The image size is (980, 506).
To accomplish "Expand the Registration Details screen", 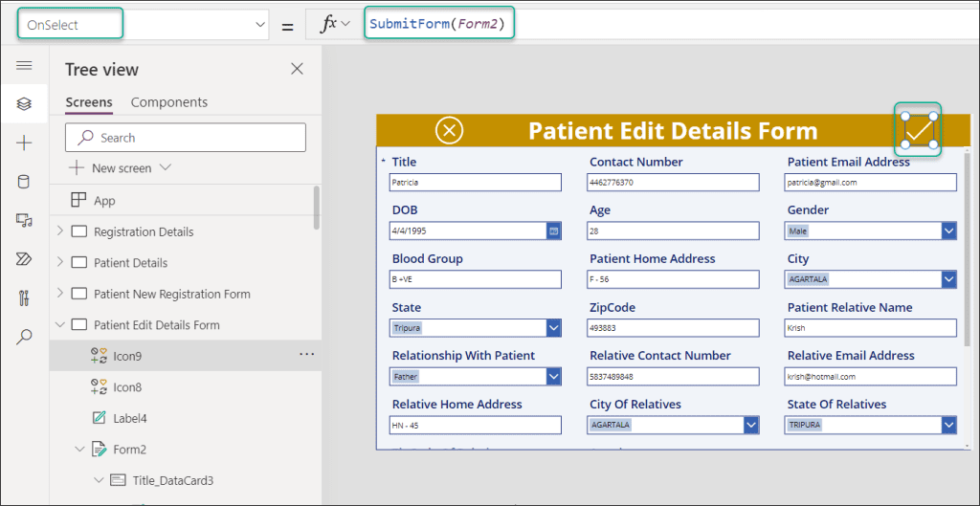I will [x=60, y=231].
